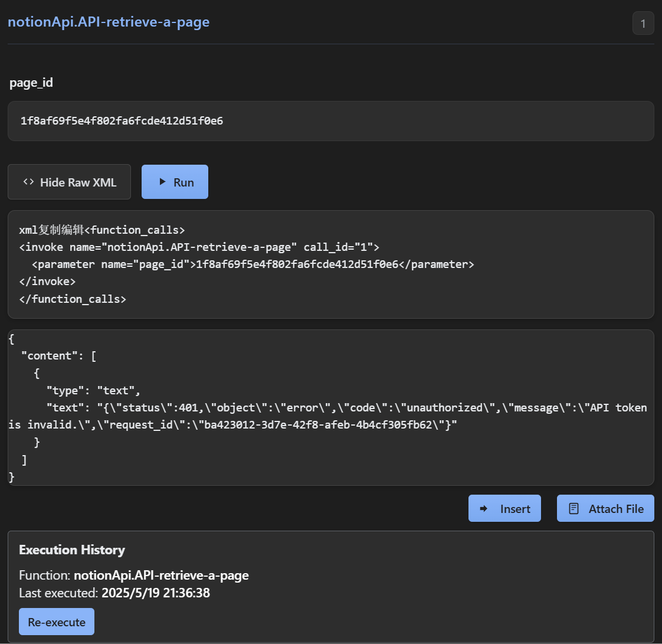Click the counter badge showing 1

point(643,23)
